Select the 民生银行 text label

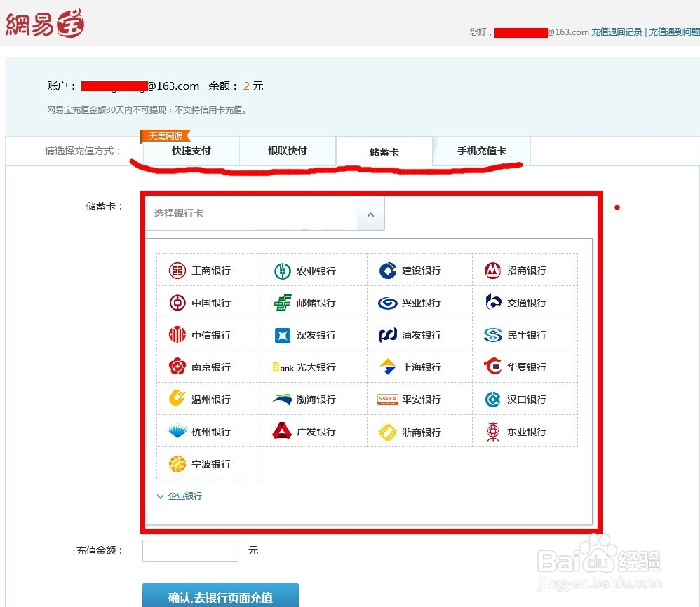527,335
